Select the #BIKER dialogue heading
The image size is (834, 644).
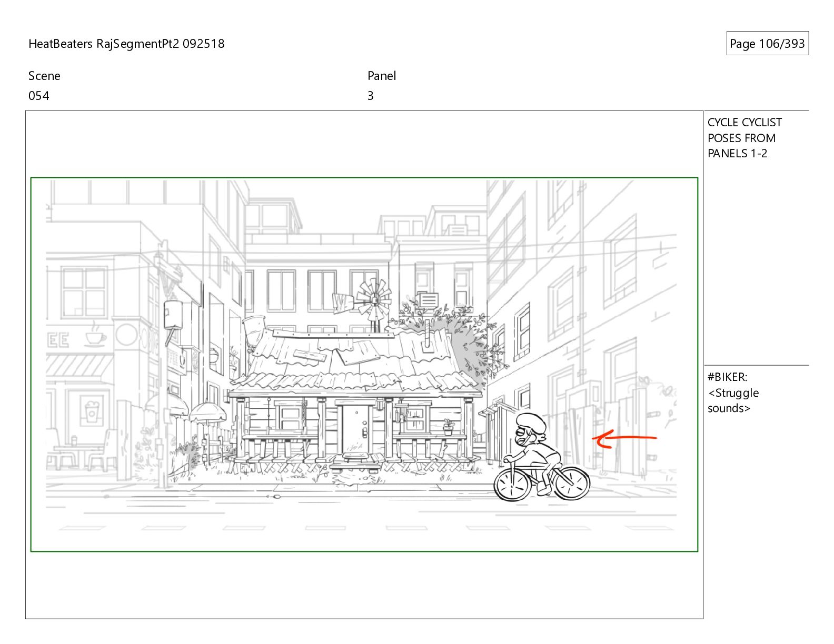coord(727,377)
